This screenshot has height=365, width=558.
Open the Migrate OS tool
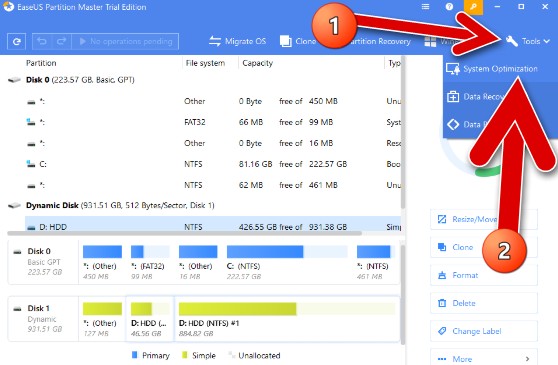click(237, 41)
